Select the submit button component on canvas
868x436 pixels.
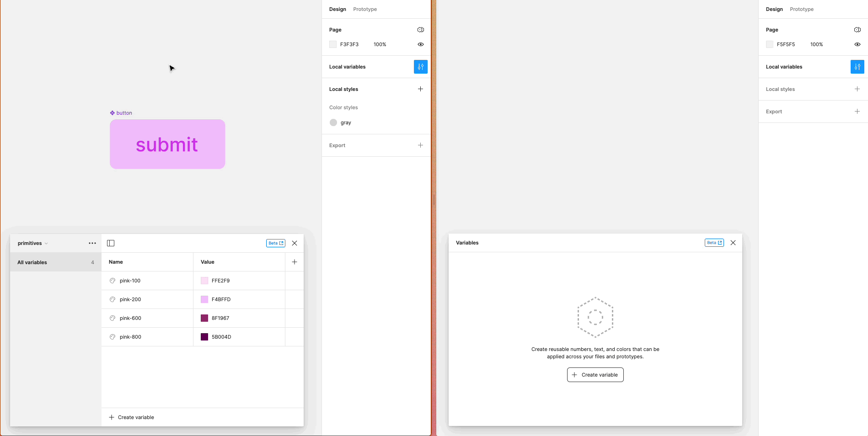click(x=167, y=144)
